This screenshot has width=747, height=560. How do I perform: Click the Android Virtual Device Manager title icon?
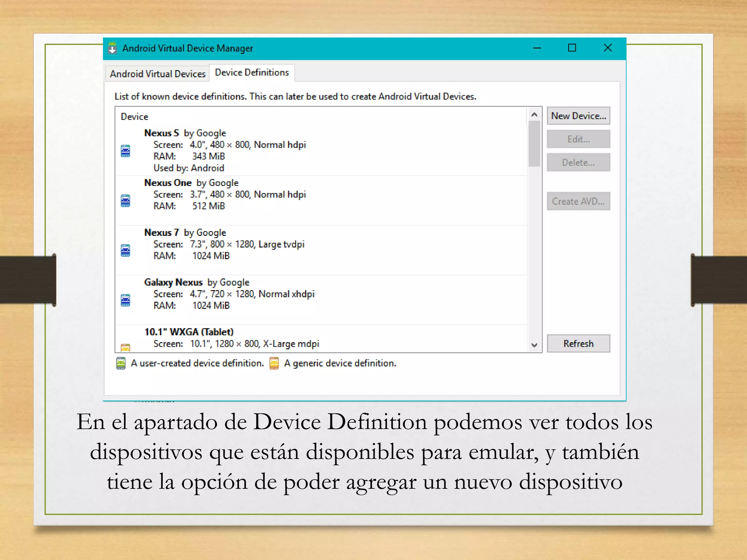[112, 48]
